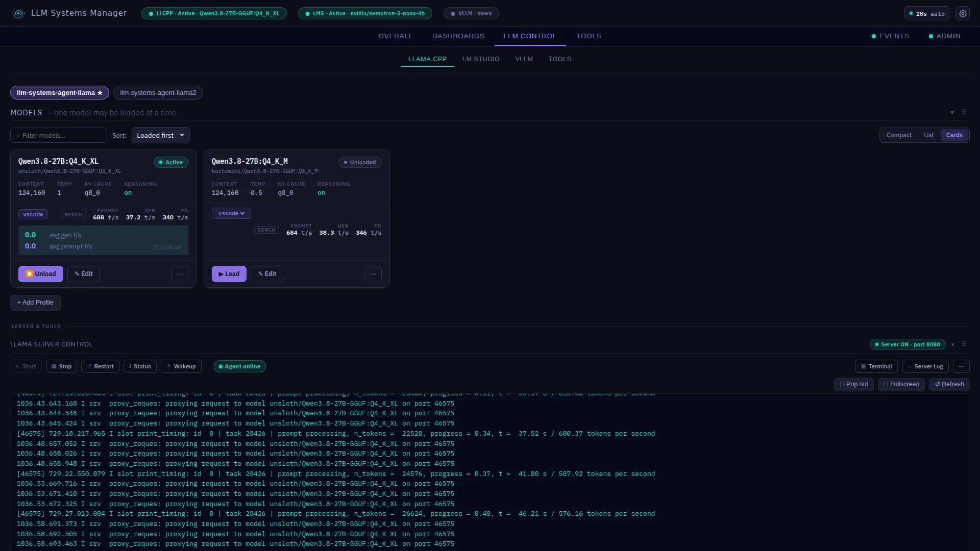Viewport: 980px width, 551px height.
Task: Click the Qwen3.8-27B:Q4_K_XL card title
Action: pos(58,161)
